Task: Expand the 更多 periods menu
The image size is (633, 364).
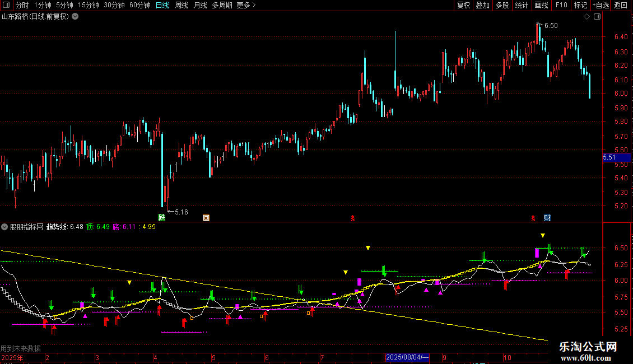Action: point(246,5)
